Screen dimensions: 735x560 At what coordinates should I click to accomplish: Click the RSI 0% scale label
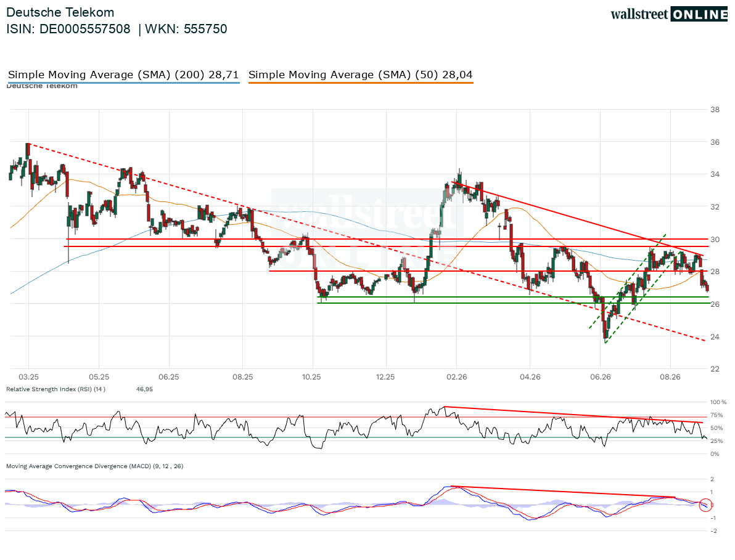[715, 453]
